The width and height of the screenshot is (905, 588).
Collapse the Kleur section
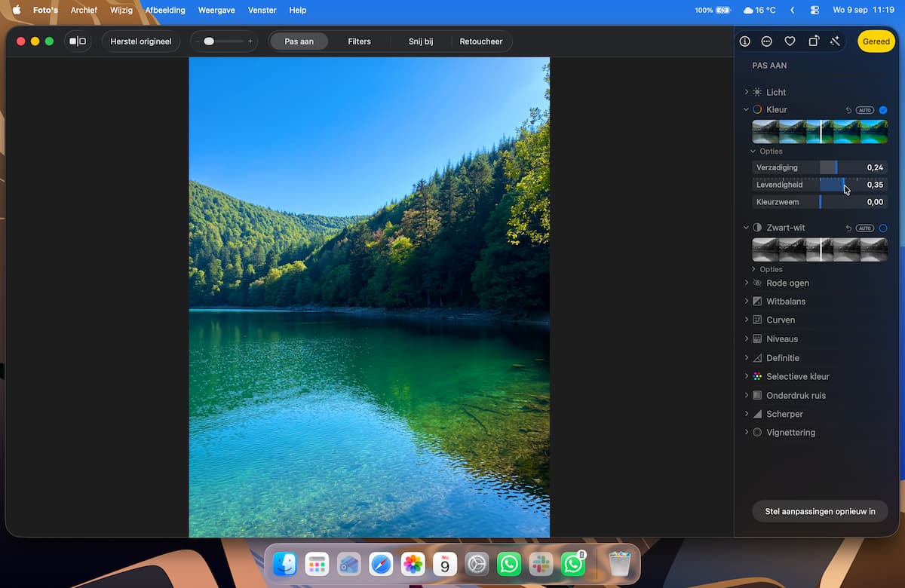click(747, 110)
